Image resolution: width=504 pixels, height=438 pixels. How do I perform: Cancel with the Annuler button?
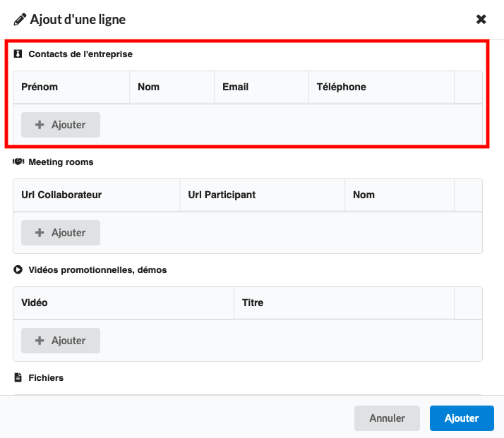pyautogui.click(x=387, y=418)
